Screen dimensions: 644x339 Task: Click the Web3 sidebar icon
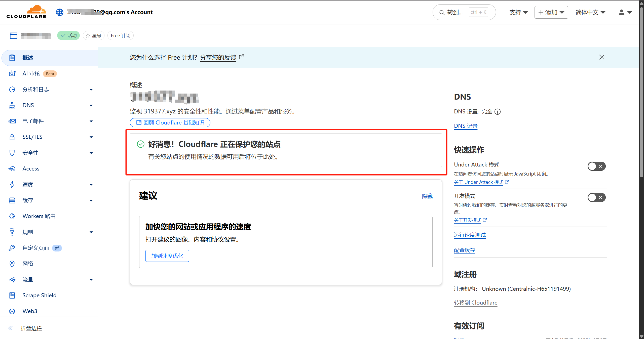pos(12,311)
